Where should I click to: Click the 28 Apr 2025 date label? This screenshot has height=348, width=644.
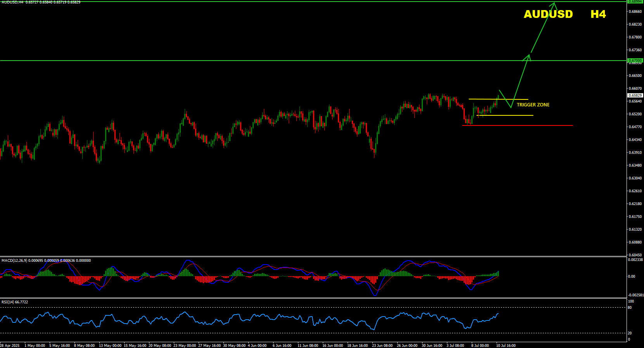(10, 345)
